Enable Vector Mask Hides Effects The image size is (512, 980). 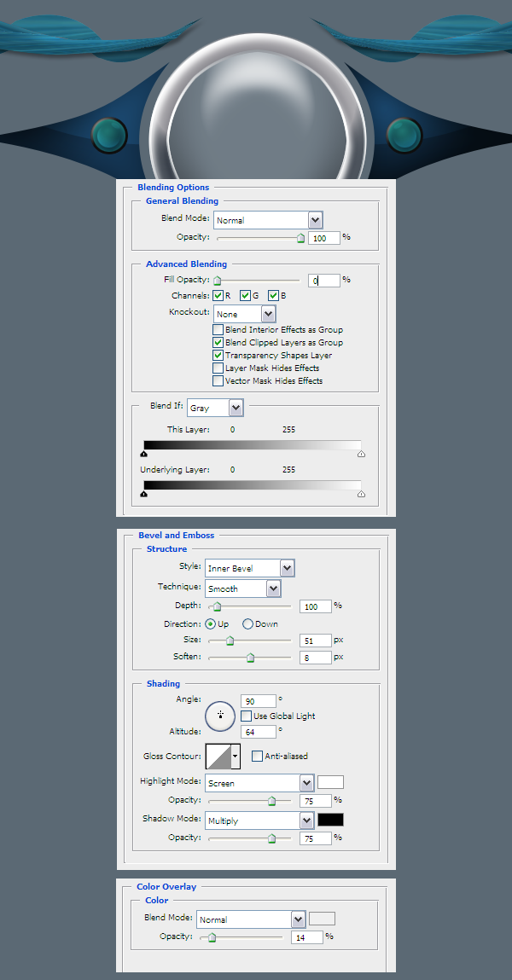[x=218, y=380]
